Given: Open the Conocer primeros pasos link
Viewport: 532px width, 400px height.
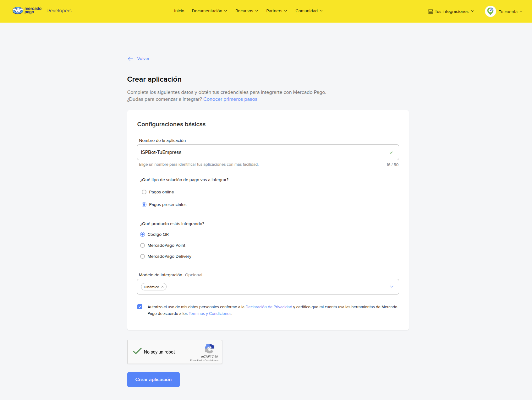Looking at the screenshot, I should pyautogui.click(x=230, y=99).
